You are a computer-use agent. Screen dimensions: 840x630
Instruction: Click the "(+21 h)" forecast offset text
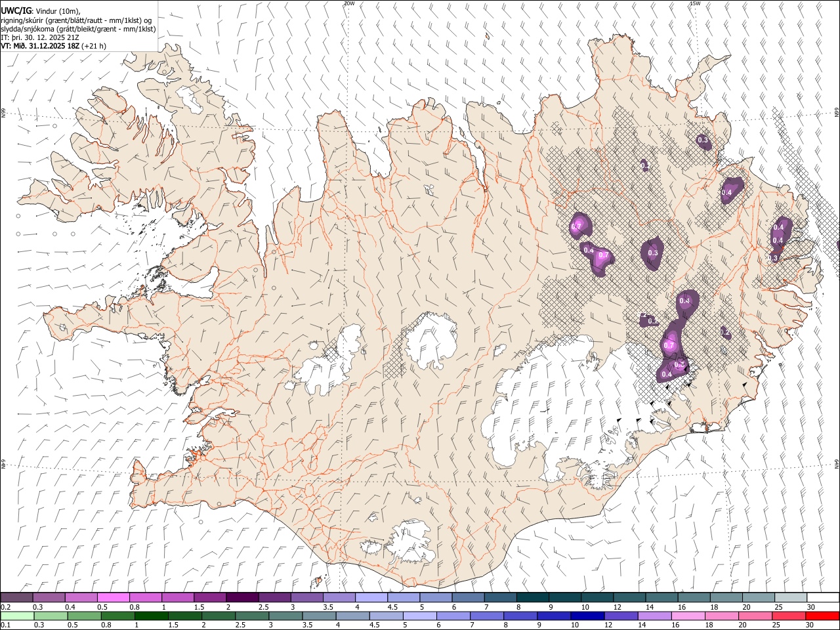click(94, 46)
